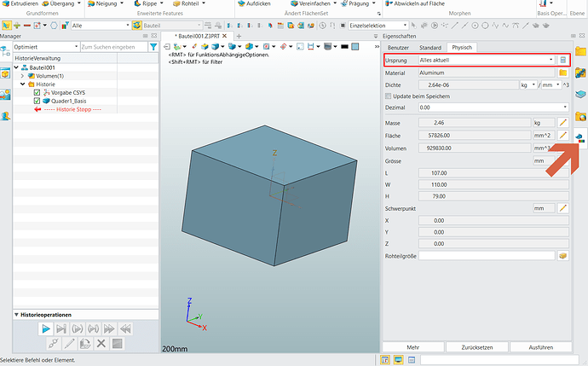Expand the Volumen(1) tree node
Image resolution: width=588 pixels, height=366 pixels.
pos(22,76)
